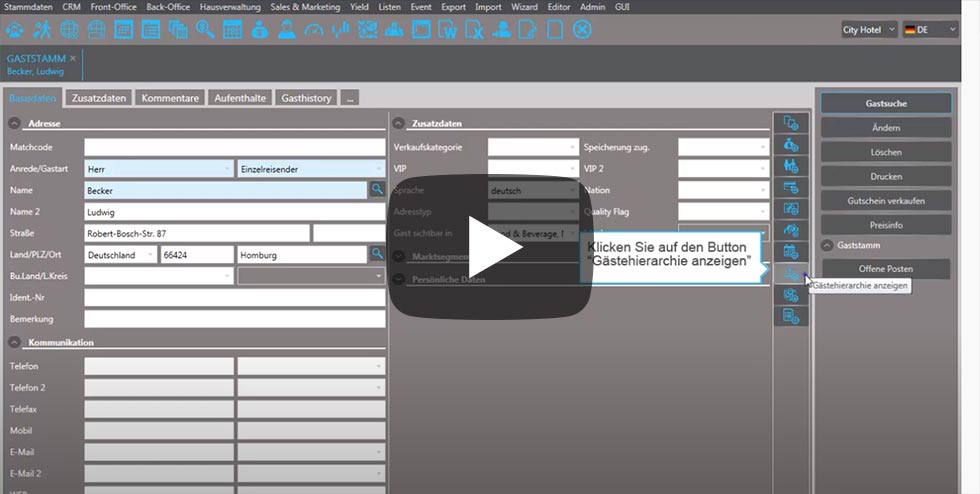
Task: Click the Gastsuche button
Action: tap(886, 103)
